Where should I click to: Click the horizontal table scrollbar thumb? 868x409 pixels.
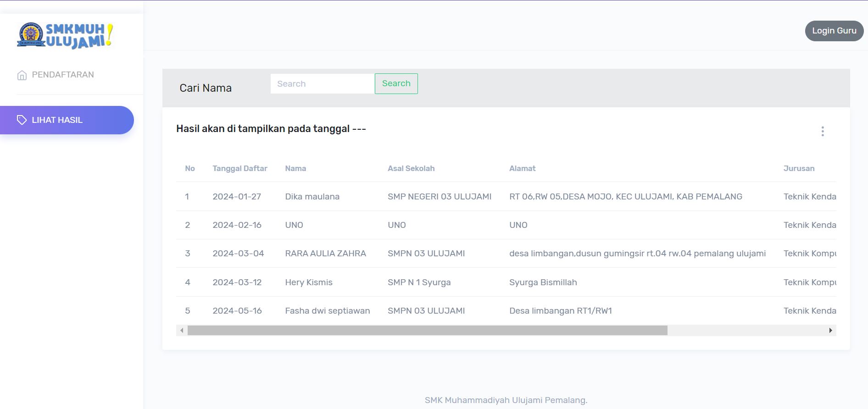pyautogui.click(x=427, y=331)
